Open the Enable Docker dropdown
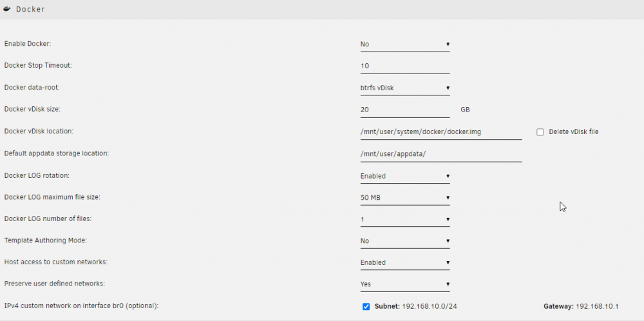The image size is (644, 321). pyautogui.click(x=405, y=44)
